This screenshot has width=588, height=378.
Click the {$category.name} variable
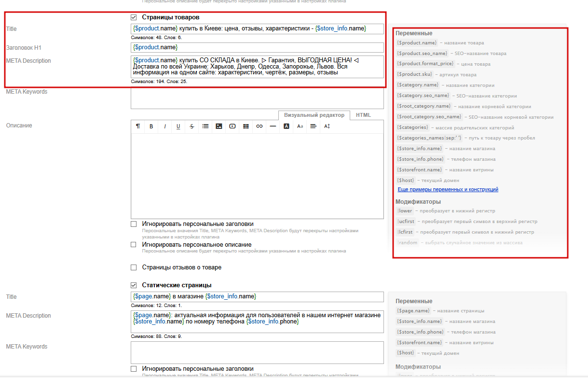click(x=418, y=85)
